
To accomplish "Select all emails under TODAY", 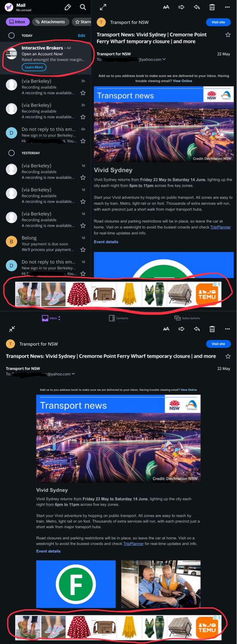I will 12,36.
